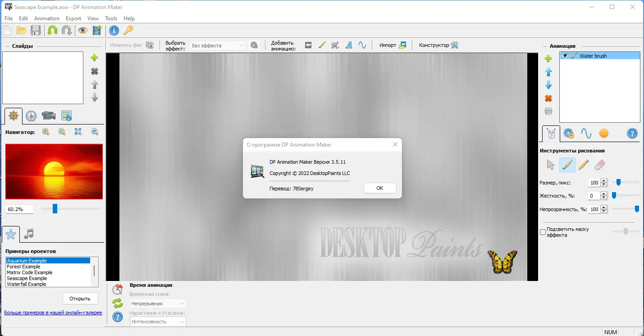This screenshot has height=336, width=644.
Task: Expand the Нарастание и Угасание dropdown
Action: [158, 322]
